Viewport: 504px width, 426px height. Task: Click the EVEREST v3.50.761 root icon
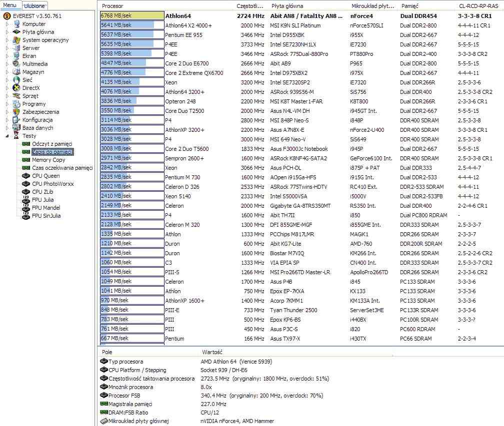click(7, 16)
